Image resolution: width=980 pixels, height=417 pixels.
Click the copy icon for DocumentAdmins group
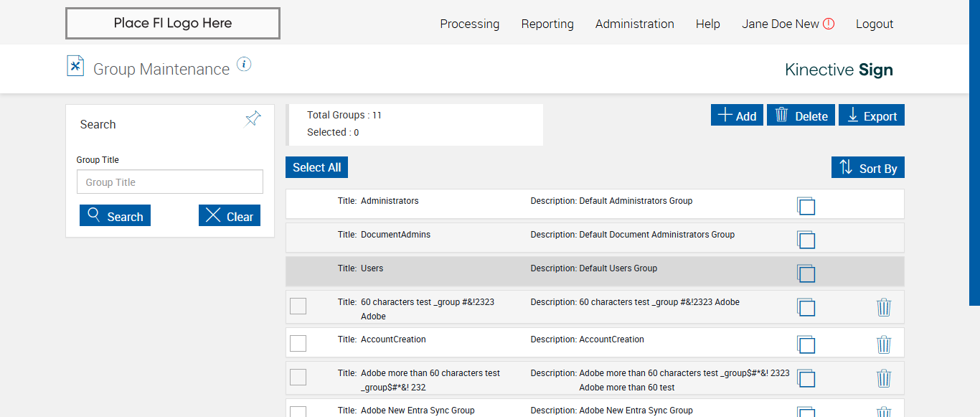point(806,240)
